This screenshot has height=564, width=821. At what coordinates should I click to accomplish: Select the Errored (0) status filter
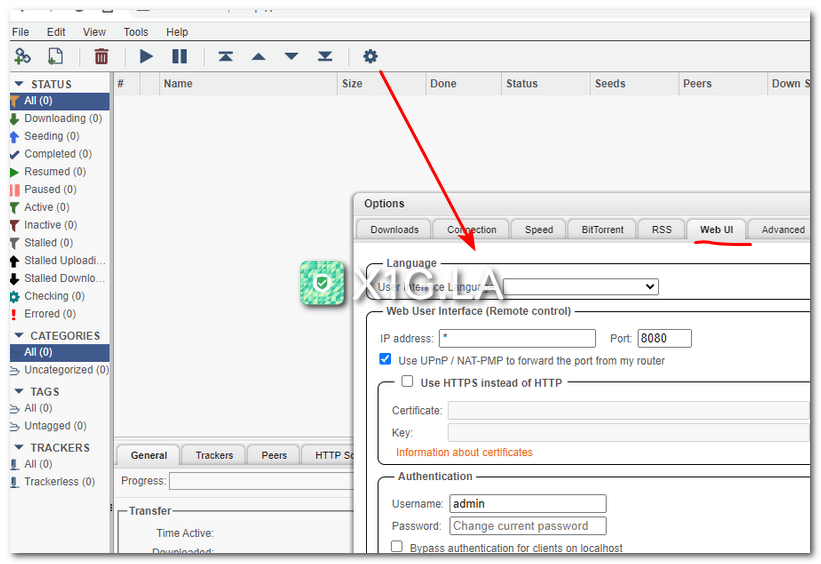coord(59,314)
